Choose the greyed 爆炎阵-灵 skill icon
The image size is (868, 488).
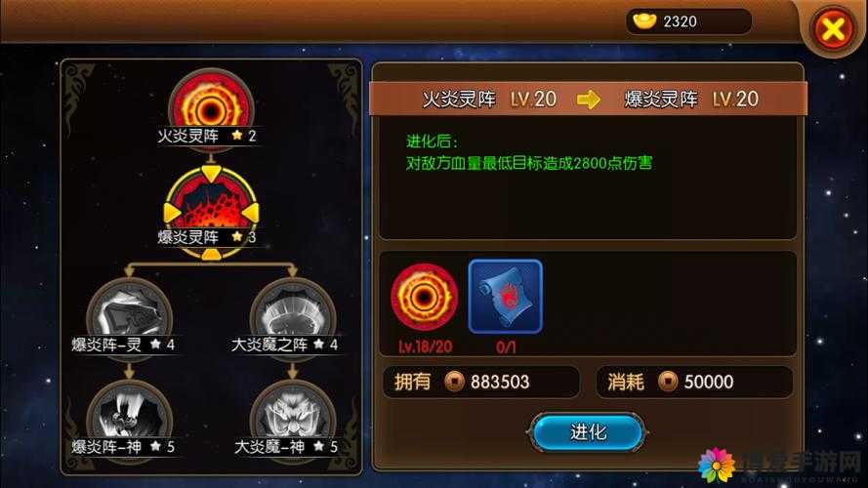tap(129, 316)
